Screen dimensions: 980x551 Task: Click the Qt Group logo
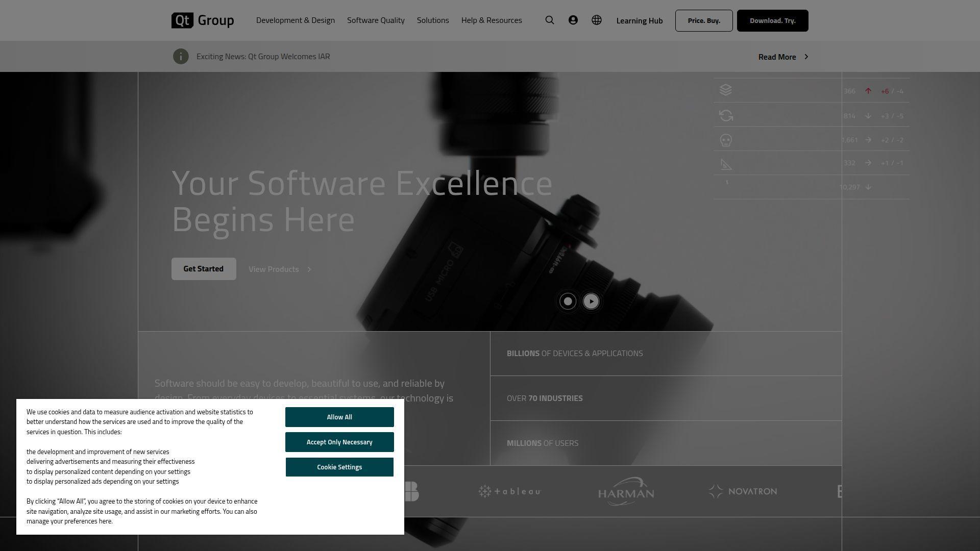(x=203, y=20)
